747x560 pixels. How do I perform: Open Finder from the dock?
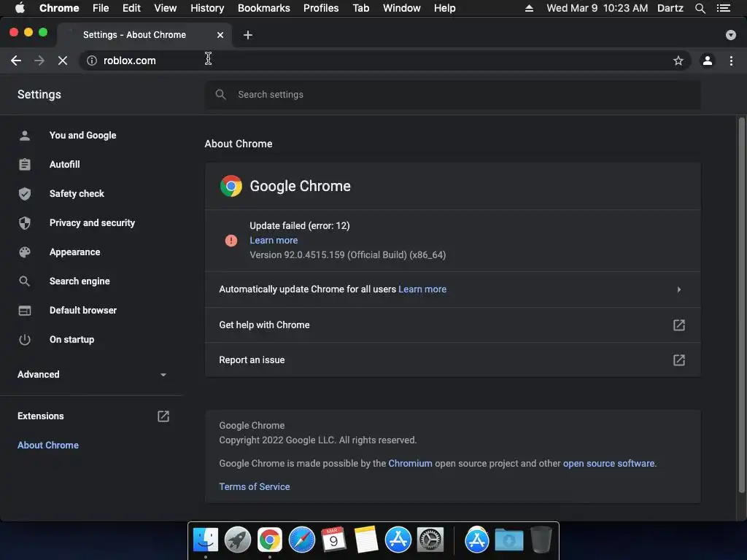pos(205,540)
